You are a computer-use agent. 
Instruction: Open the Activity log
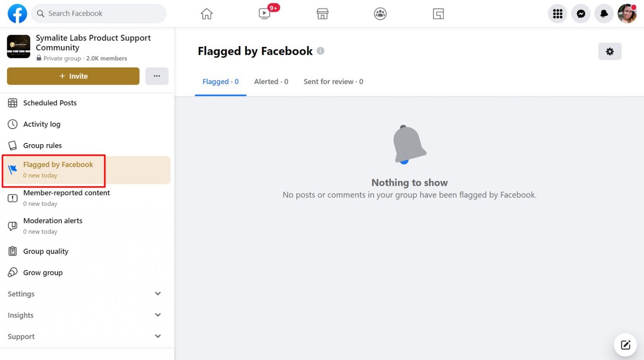coord(42,124)
